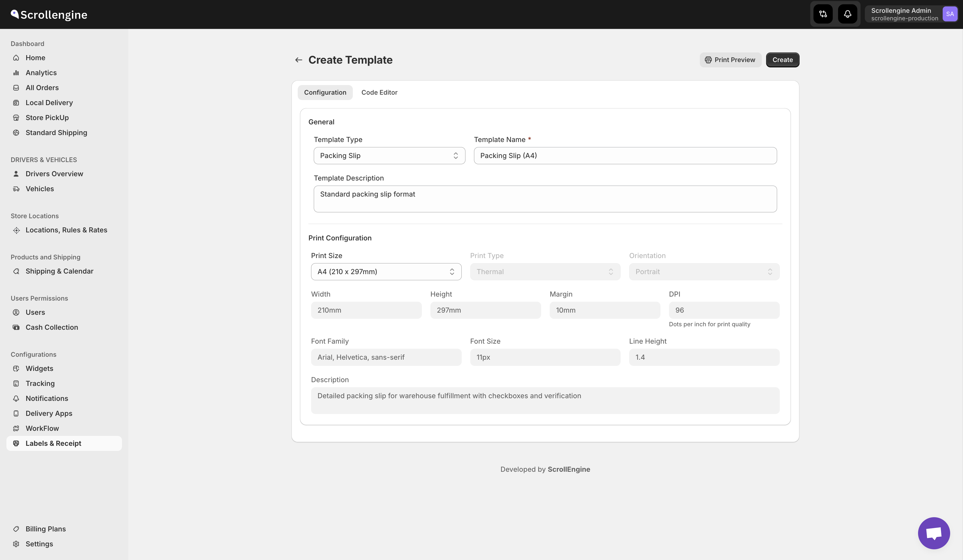Screen dimensions: 963x560
Task: Click the integrations icon in top bar
Action: click(823, 14)
